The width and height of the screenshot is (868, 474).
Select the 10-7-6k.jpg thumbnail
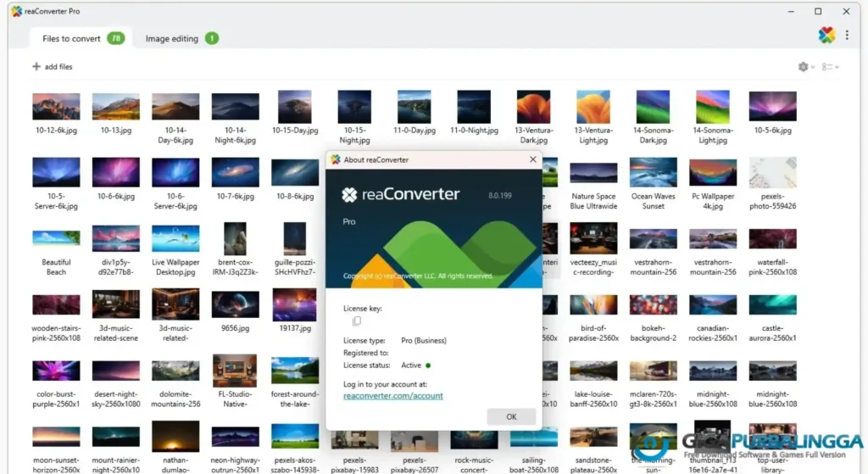[236, 172]
